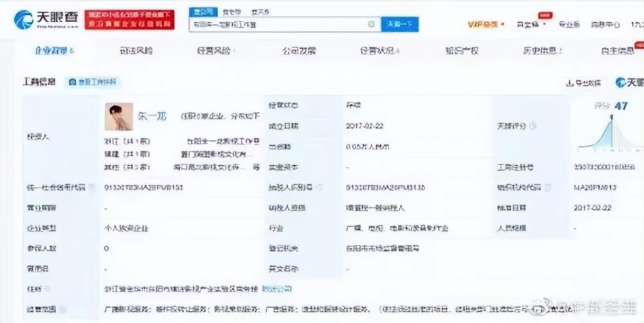The width and height of the screenshot is (644, 323).
Task: Expand the VIP会员 dropdown menu
Action: (x=486, y=24)
